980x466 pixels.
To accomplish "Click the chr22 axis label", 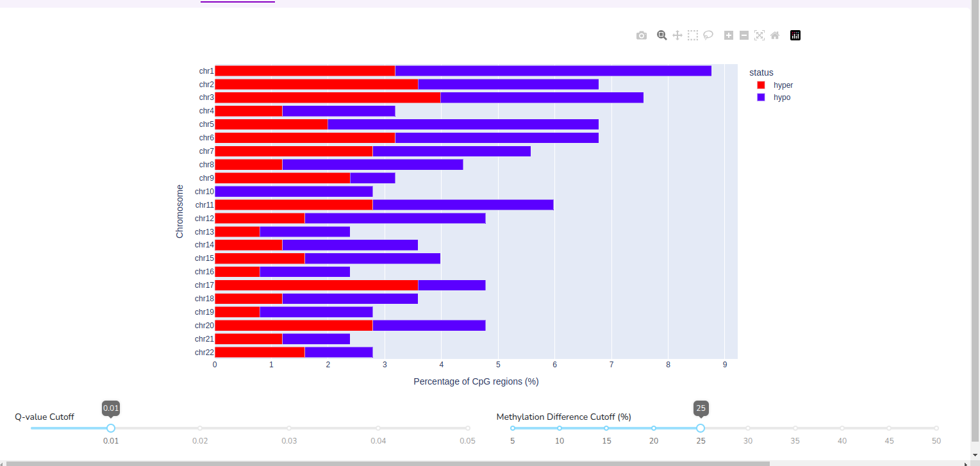I will tap(204, 353).
